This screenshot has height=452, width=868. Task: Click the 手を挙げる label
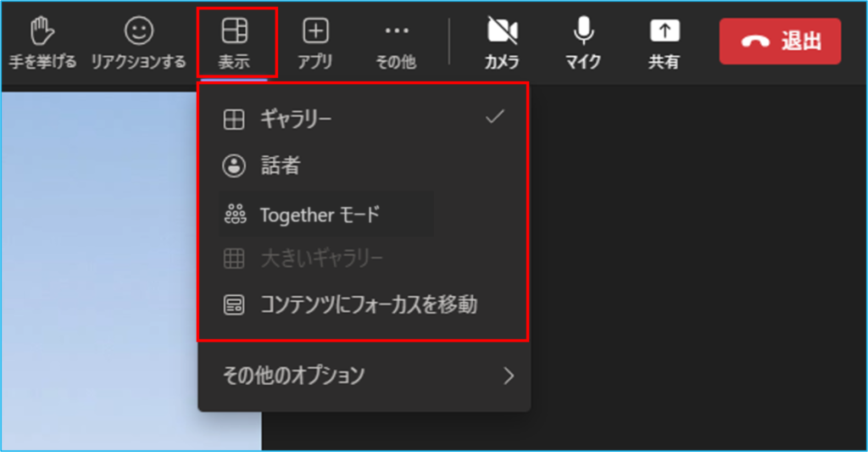[42, 63]
